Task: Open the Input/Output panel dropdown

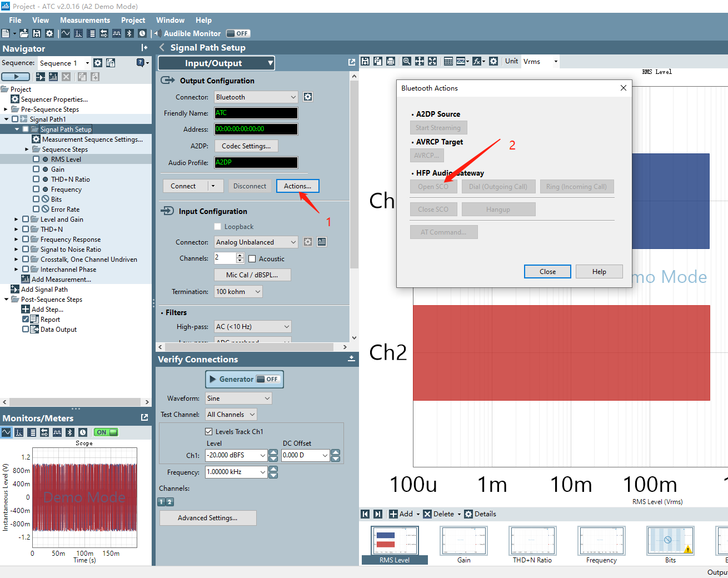Action: (217, 63)
